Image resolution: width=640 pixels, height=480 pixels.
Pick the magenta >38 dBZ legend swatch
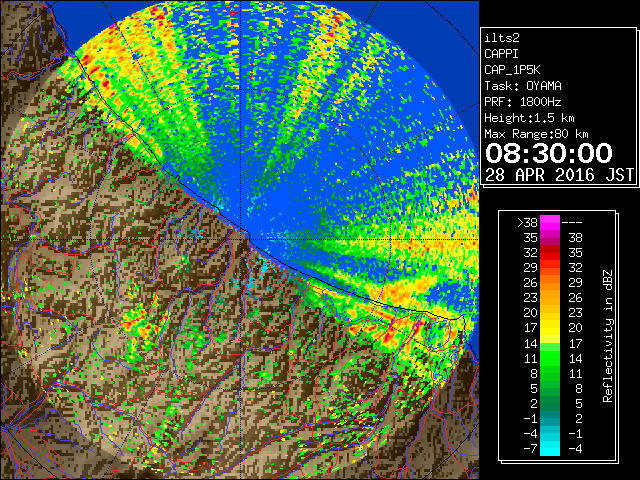(x=550, y=222)
